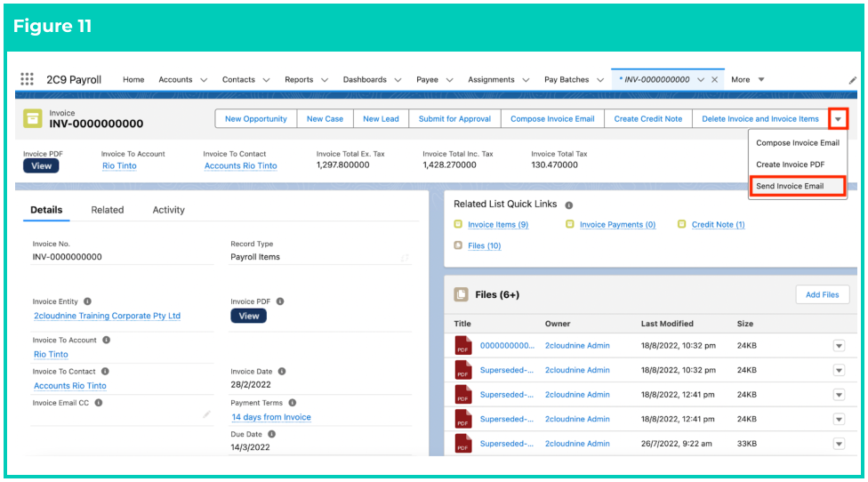Click the info icon next to Invoice To Contact

pyautogui.click(x=105, y=372)
